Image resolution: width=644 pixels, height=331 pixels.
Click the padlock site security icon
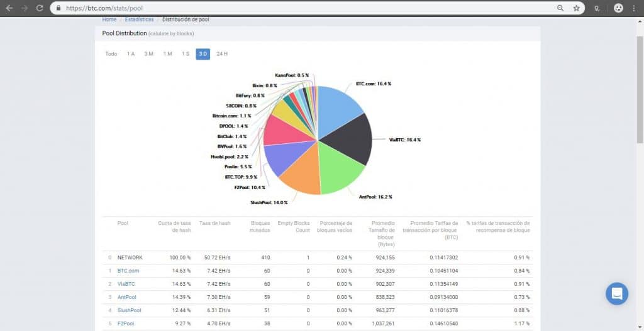[x=58, y=8]
